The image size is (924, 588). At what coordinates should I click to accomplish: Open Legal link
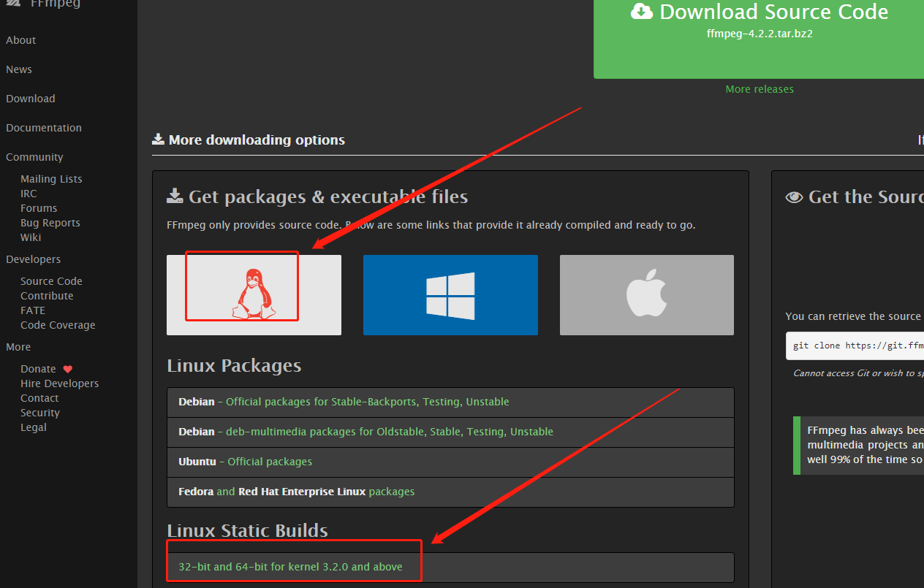34,427
